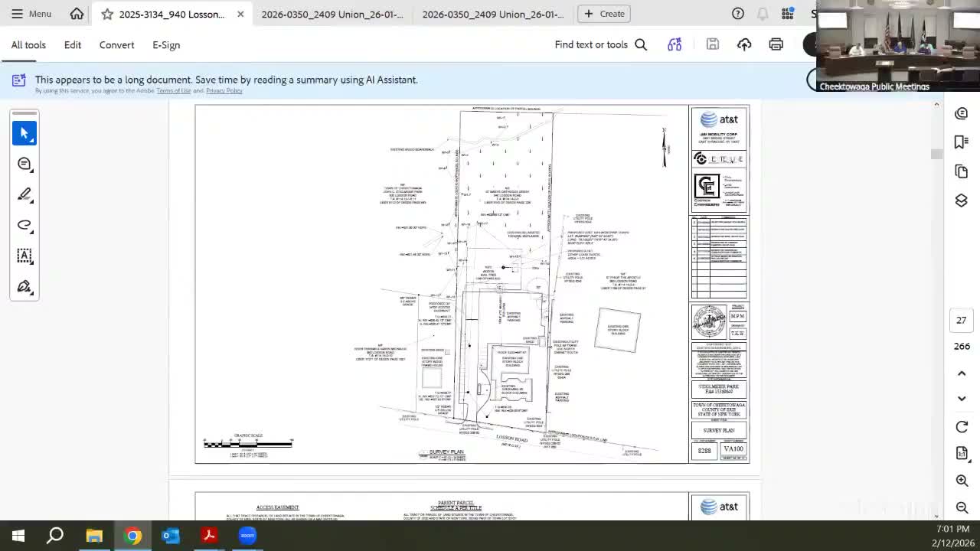The width and height of the screenshot is (980, 551).
Task: Rotate the page view clockwise
Action: [962, 427]
